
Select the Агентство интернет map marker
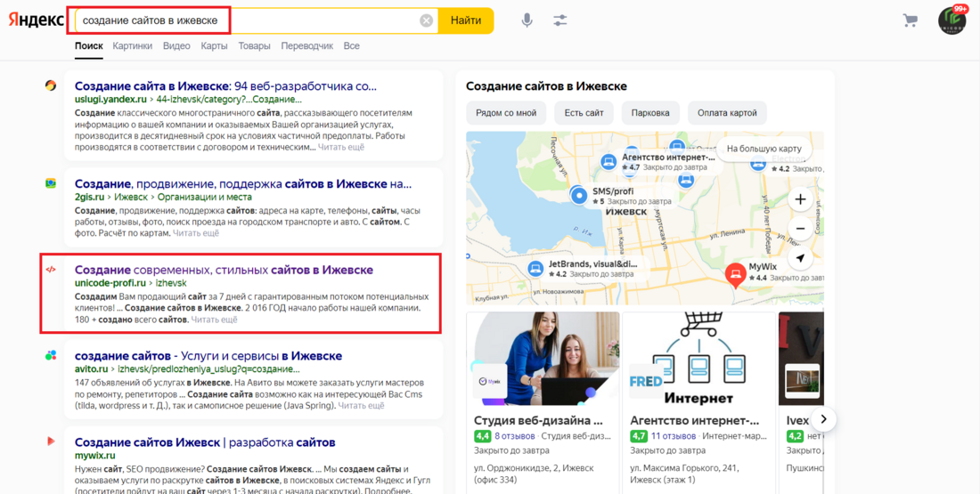coord(608,162)
